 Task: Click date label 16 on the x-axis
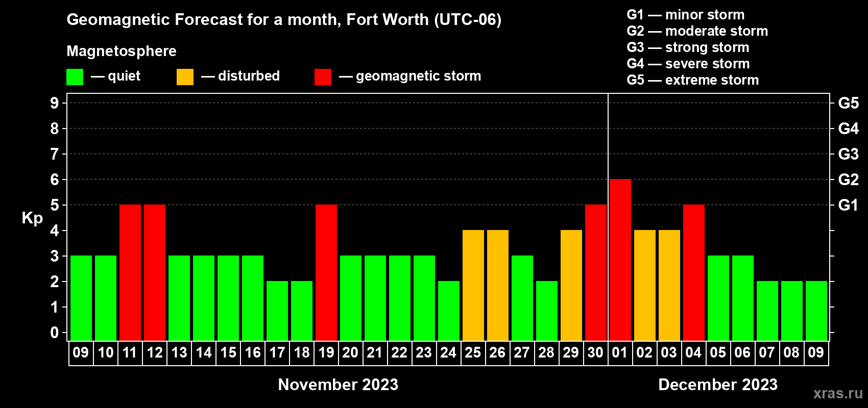click(x=253, y=353)
